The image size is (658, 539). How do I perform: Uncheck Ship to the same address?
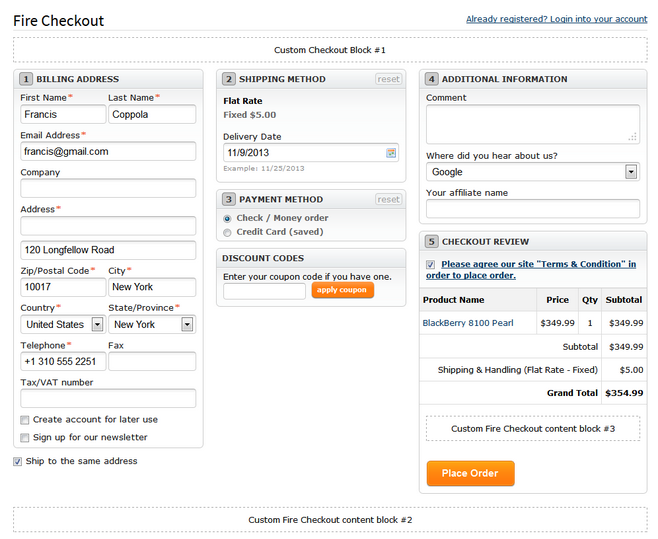tap(17, 461)
